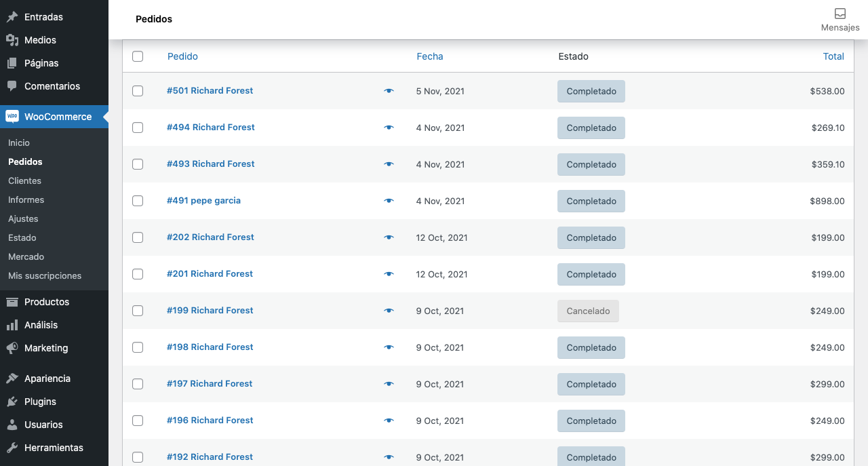
Task: Click the Plugins plug icon
Action: pos(12,402)
